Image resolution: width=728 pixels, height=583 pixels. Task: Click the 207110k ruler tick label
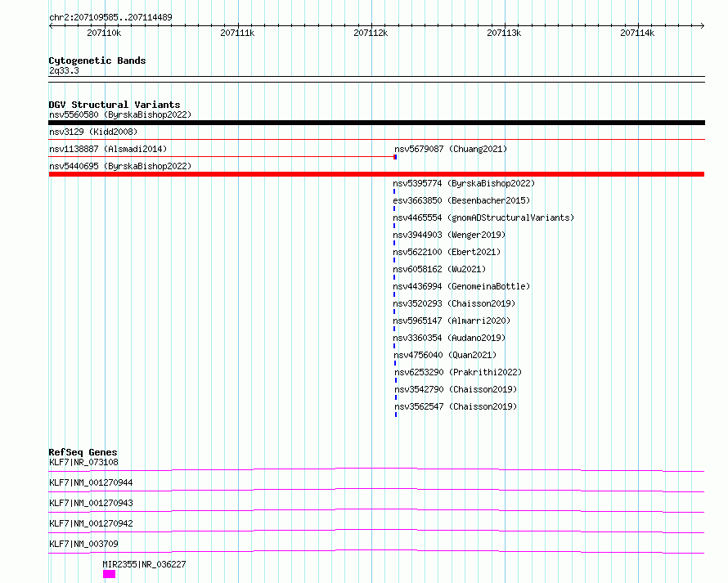(x=104, y=33)
